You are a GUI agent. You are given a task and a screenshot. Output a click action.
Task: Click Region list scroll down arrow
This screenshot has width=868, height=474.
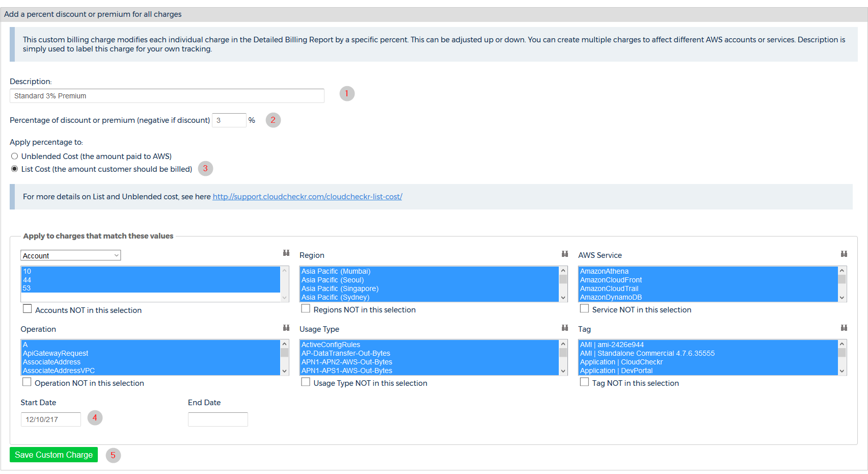(x=563, y=298)
